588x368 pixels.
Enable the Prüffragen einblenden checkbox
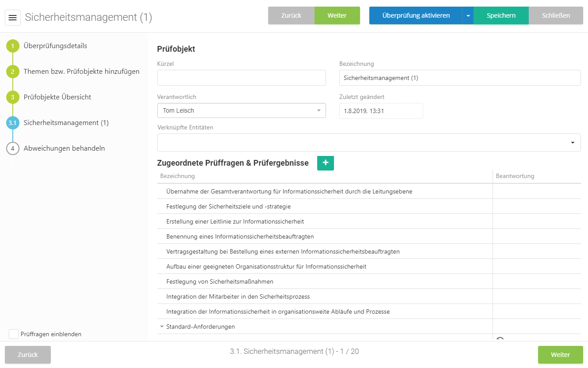click(x=14, y=334)
